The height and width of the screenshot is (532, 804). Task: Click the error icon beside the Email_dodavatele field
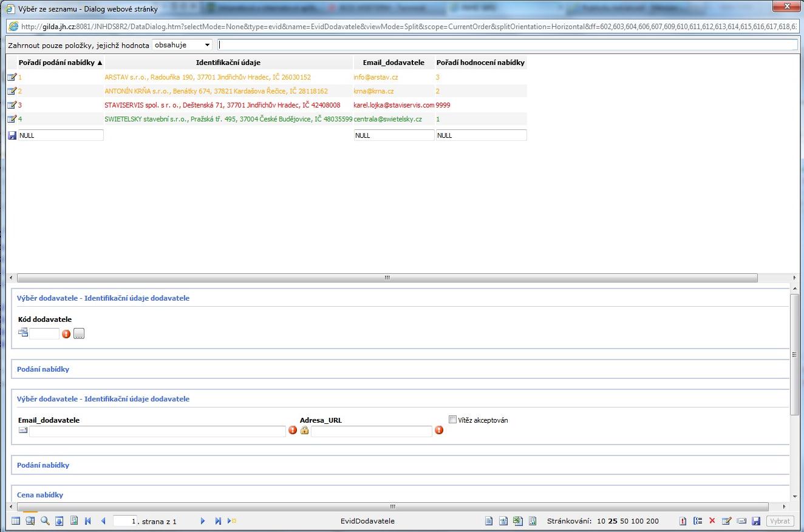click(x=293, y=430)
